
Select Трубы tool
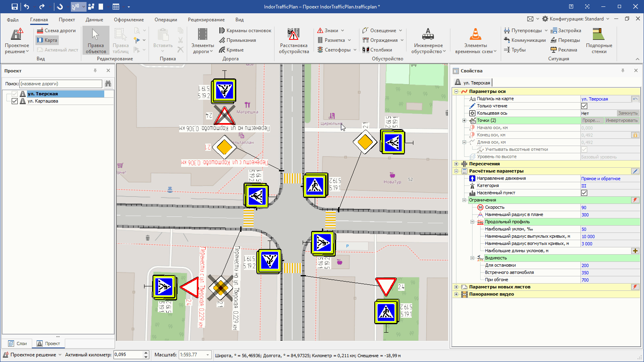pos(515,50)
